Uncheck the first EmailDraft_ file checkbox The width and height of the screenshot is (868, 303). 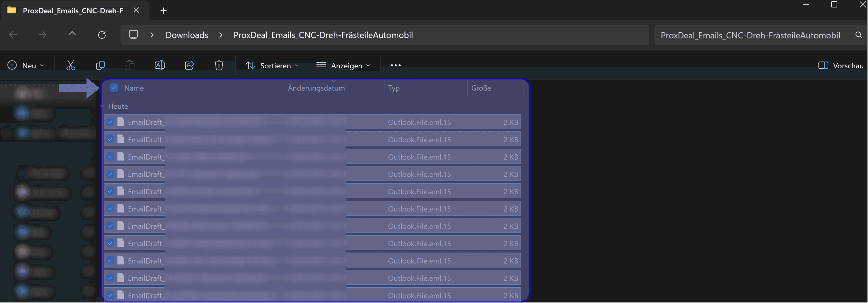click(x=110, y=122)
